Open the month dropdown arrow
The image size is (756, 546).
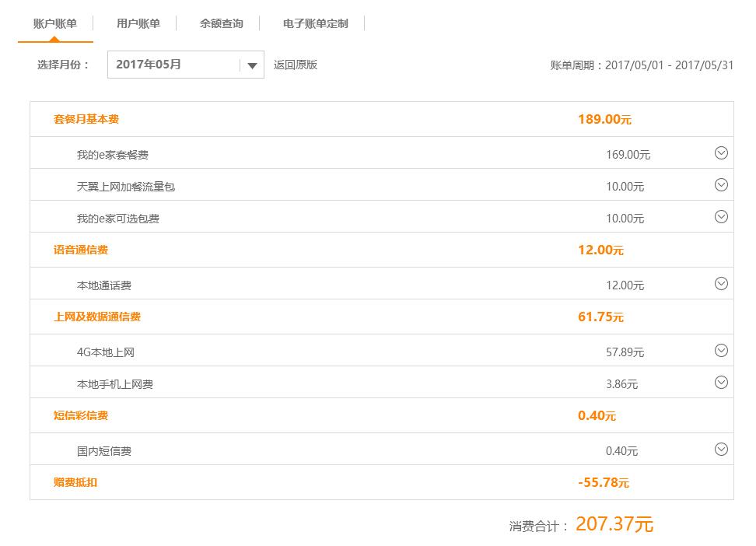point(251,65)
